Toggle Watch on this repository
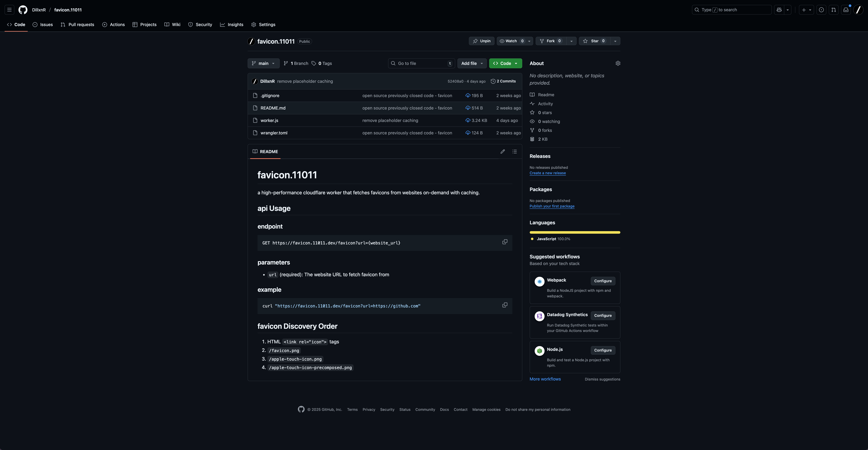Image resolution: width=868 pixels, height=450 pixels. [511, 41]
